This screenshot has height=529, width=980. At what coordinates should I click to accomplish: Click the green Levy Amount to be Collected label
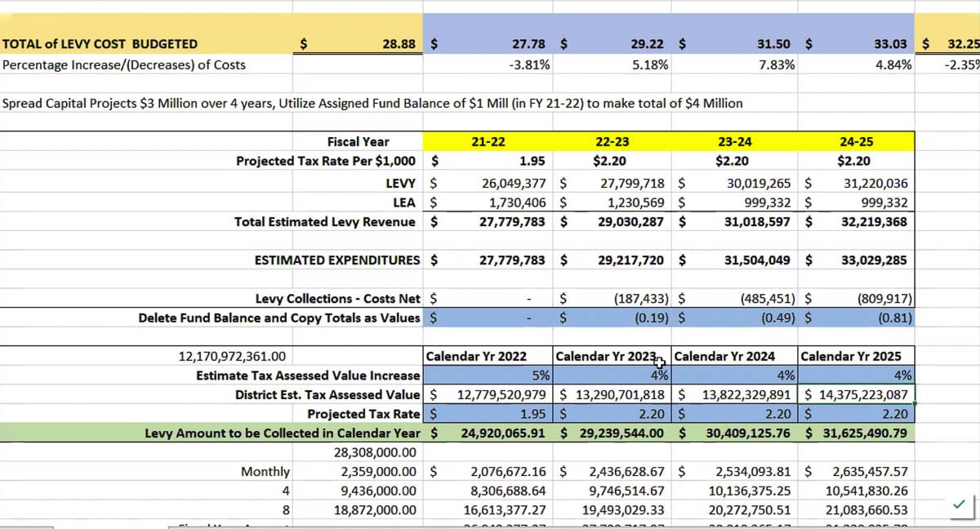click(283, 433)
